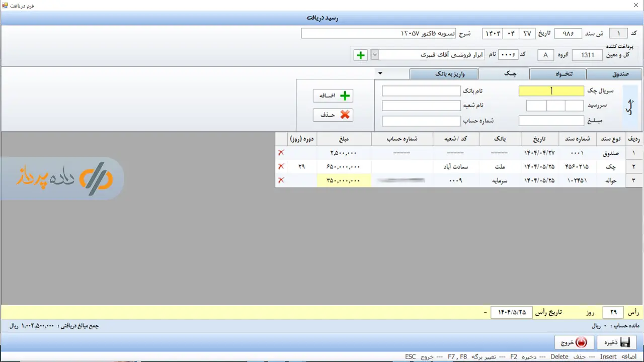
Task: Switch to the صندوق tab
Action: 614,74
